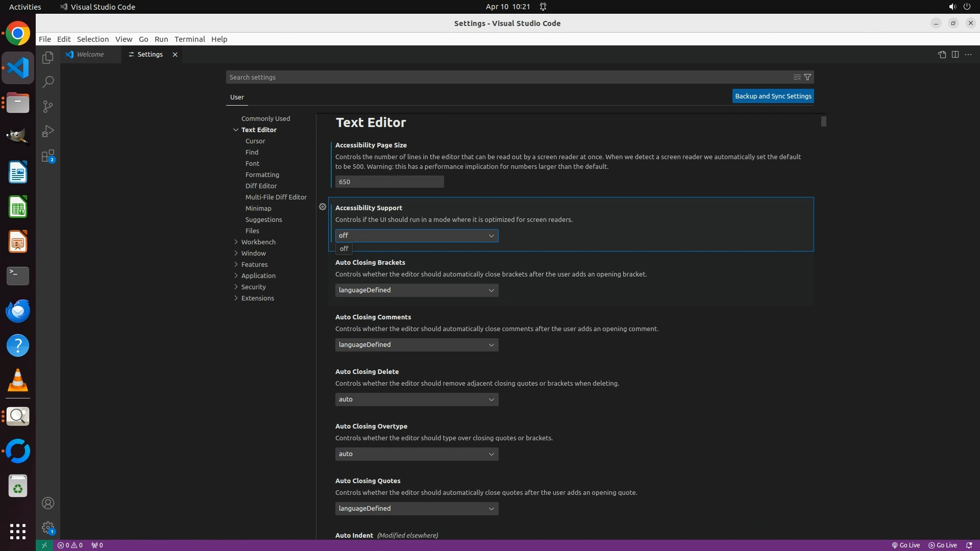Open the Search view icon
Screen dimensions: 980x551
coord(48,82)
